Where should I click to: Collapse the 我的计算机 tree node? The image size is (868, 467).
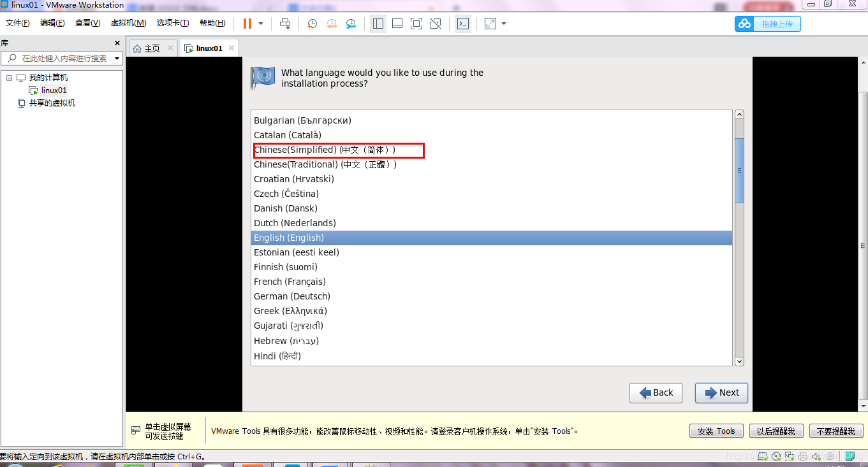(x=10, y=78)
